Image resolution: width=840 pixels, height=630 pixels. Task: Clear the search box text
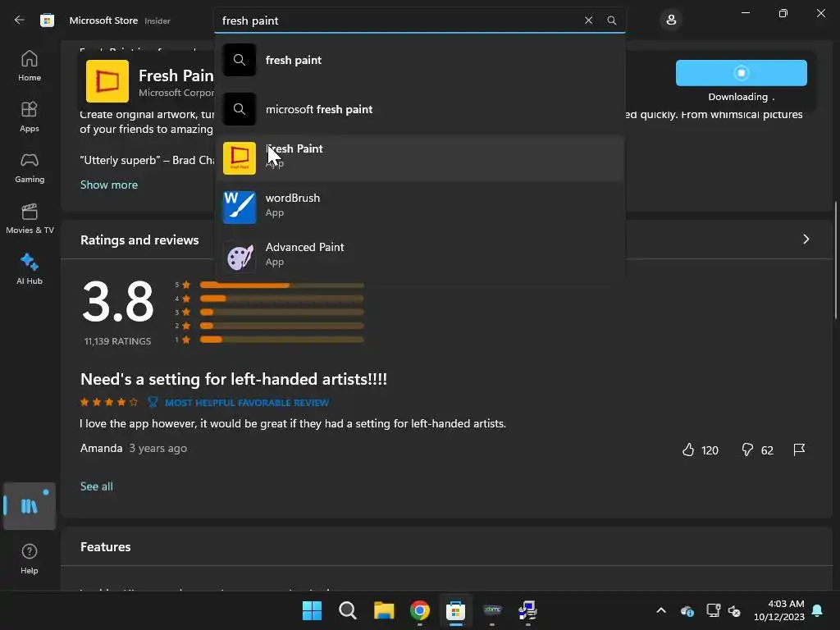point(588,21)
